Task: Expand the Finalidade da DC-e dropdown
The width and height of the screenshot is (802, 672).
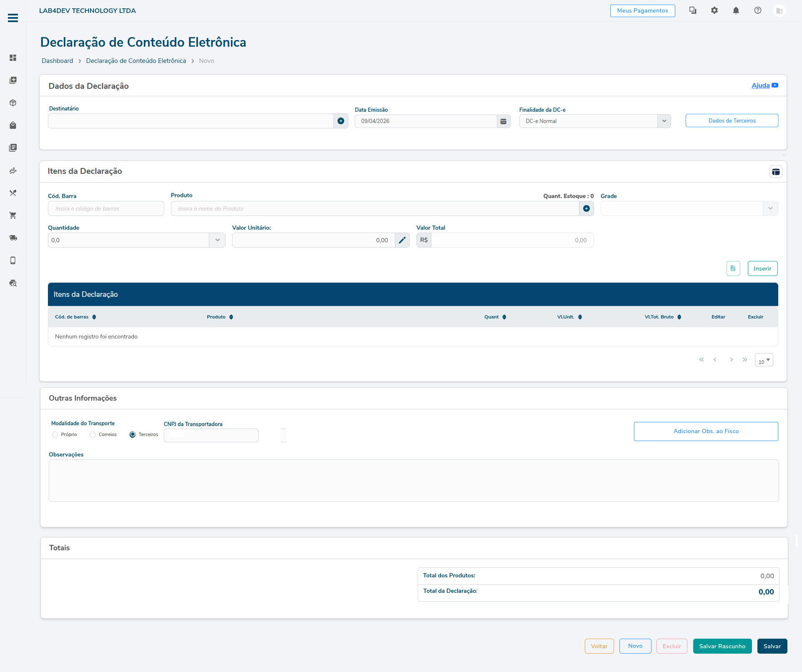Action: pyautogui.click(x=664, y=121)
